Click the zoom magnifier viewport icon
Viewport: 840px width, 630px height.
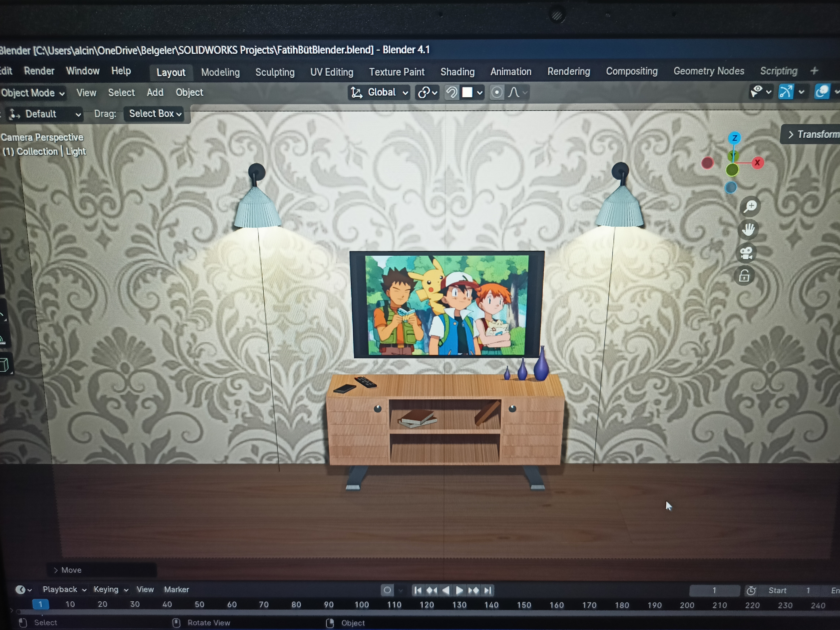[750, 207]
